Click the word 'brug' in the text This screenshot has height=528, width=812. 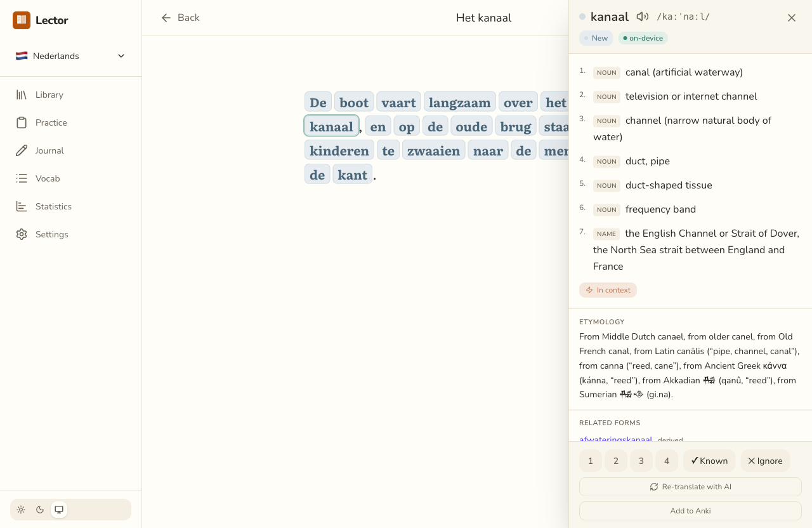[516, 126]
